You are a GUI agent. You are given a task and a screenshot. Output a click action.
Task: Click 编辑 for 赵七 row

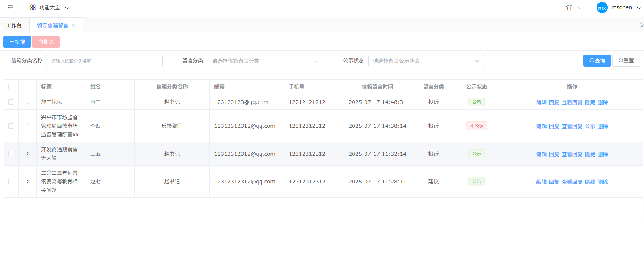[x=541, y=182]
